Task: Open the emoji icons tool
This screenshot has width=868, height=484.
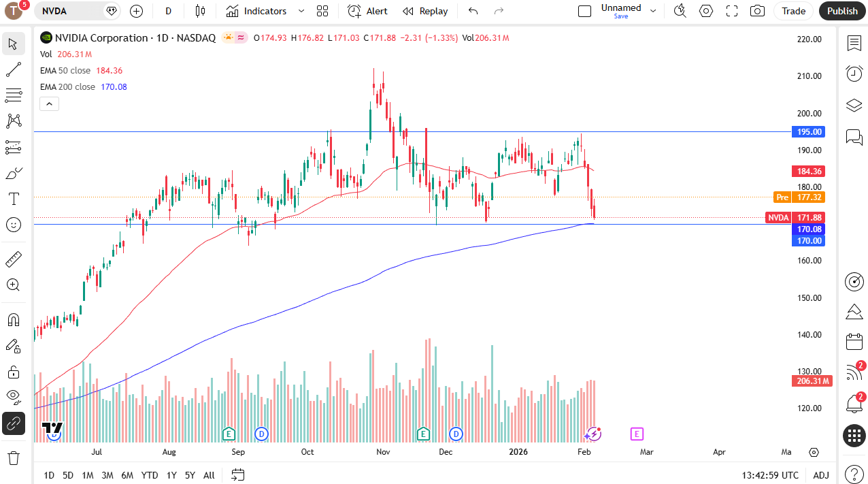Action: 13,225
